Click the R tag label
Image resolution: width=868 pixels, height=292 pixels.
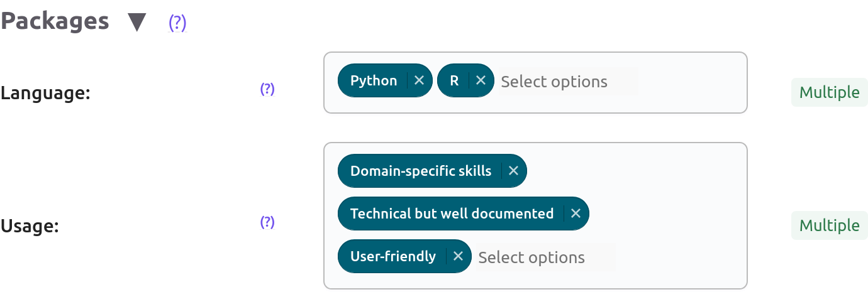tap(454, 80)
